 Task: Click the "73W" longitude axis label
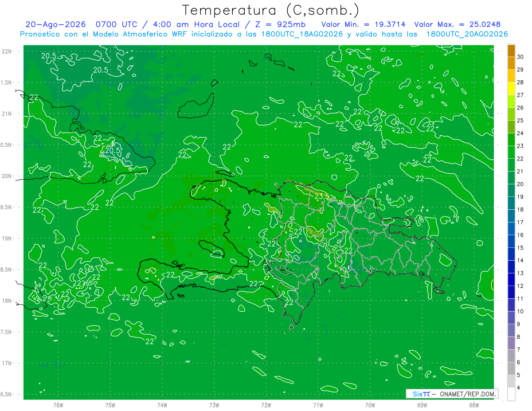[x=214, y=405]
